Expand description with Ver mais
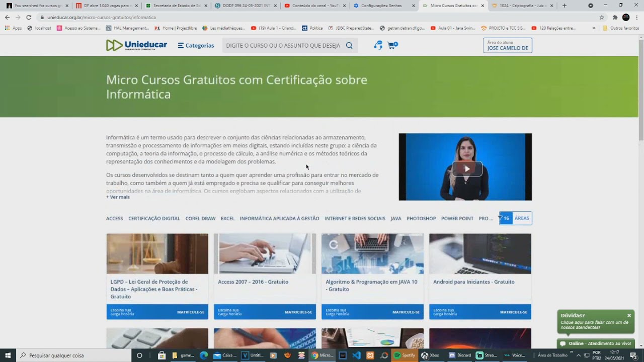Viewport: 644px width, 362px height. [x=118, y=197]
